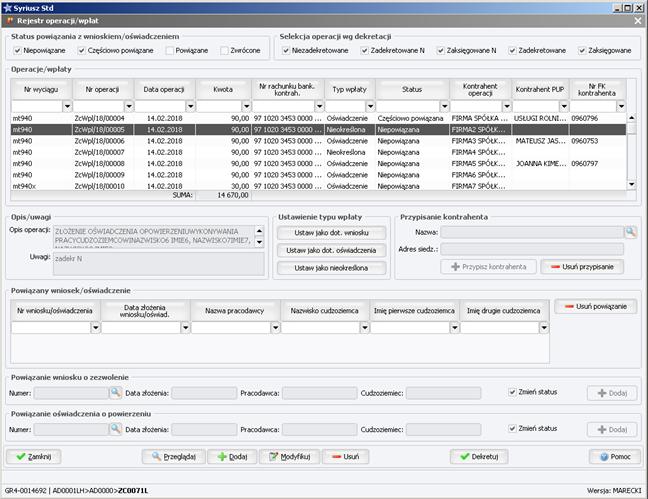Image resolution: width=648 pixels, height=499 pixels.
Task: Open the Nr wyciągu filter dropdown
Action: (x=67, y=106)
